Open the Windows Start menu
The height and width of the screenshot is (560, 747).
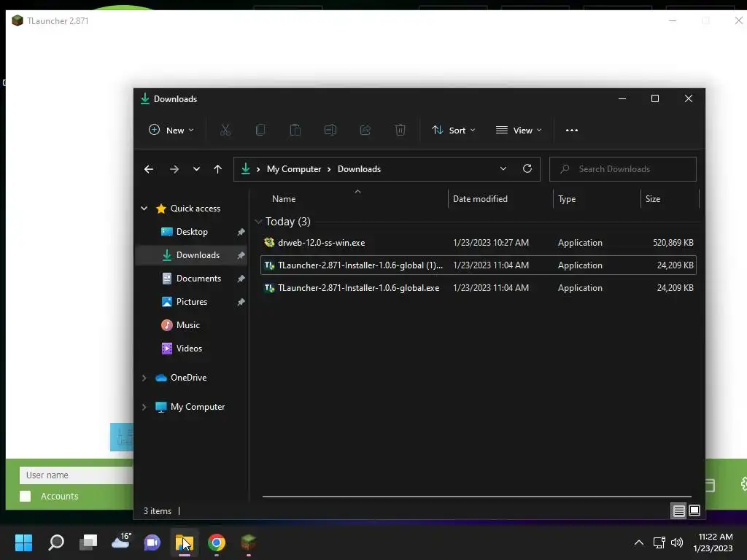[x=23, y=542]
